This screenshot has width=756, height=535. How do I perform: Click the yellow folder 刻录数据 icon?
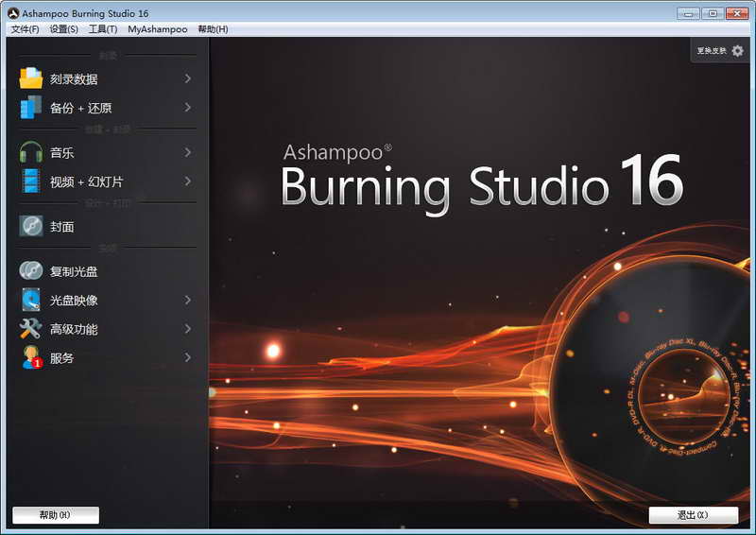coord(31,78)
